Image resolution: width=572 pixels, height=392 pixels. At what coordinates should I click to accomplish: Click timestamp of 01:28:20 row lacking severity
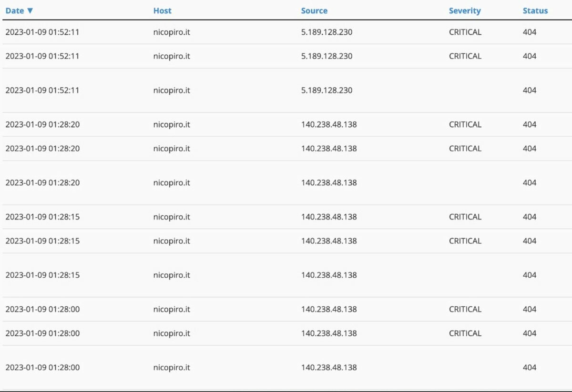click(x=42, y=182)
